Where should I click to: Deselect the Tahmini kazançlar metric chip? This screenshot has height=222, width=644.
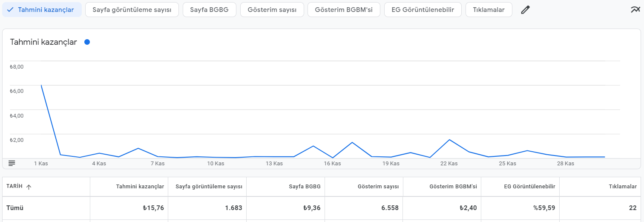pos(42,10)
